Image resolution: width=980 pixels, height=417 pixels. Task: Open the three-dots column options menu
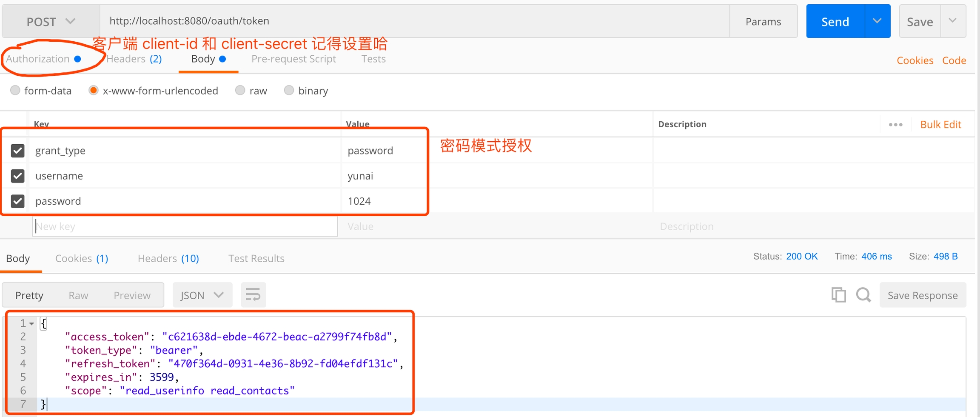[895, 125]
